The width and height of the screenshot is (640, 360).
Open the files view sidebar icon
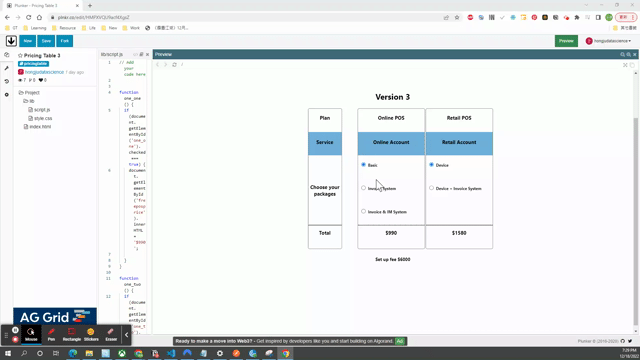(x=7, y=55)
